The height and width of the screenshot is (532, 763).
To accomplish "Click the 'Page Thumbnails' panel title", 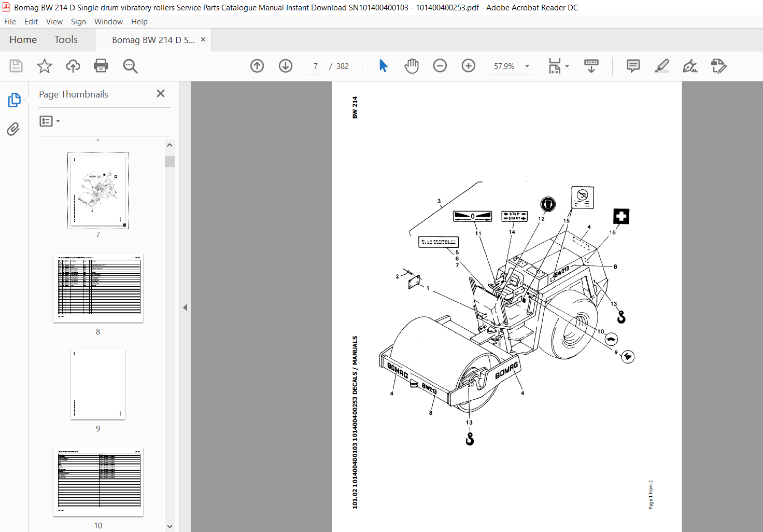I will (74, 94).
